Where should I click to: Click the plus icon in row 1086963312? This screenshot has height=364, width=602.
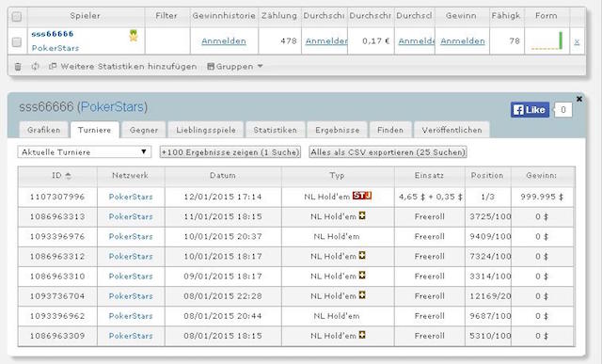pos(362,255)
